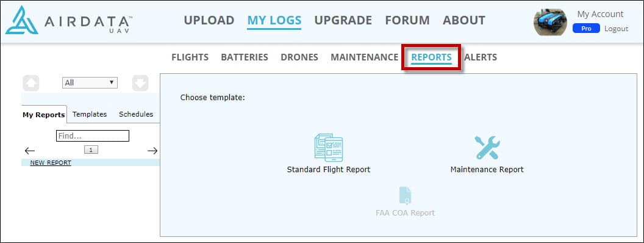Open the ABOUT page
This screenshot has width=644, height=243.
point(463,20)
